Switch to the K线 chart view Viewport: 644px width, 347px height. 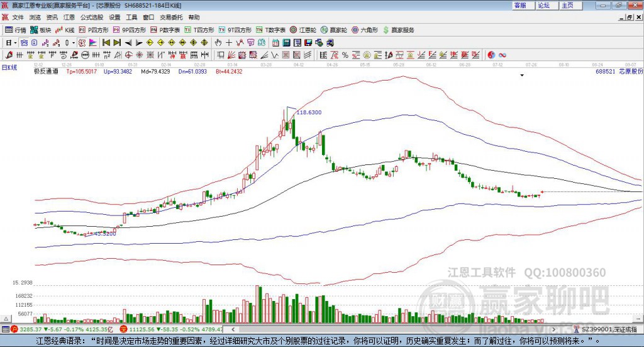click(x=65, y=30)
